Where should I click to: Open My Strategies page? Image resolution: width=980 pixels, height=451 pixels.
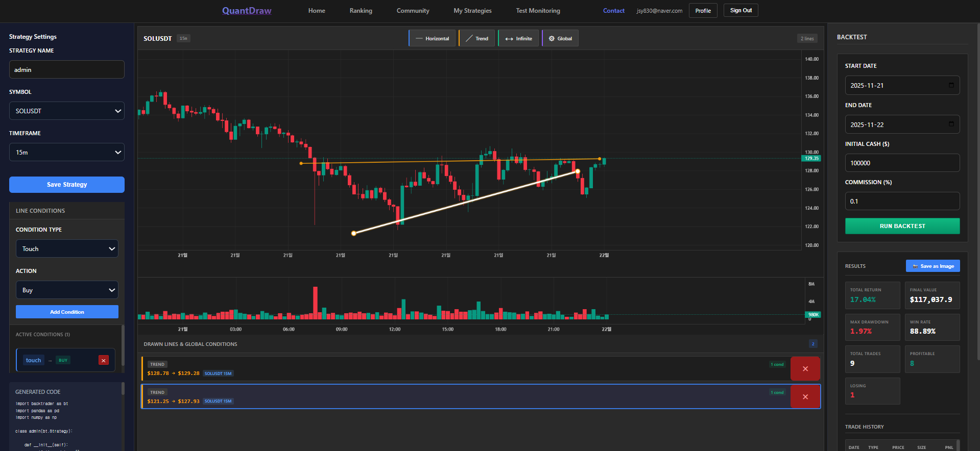(473, 11)
